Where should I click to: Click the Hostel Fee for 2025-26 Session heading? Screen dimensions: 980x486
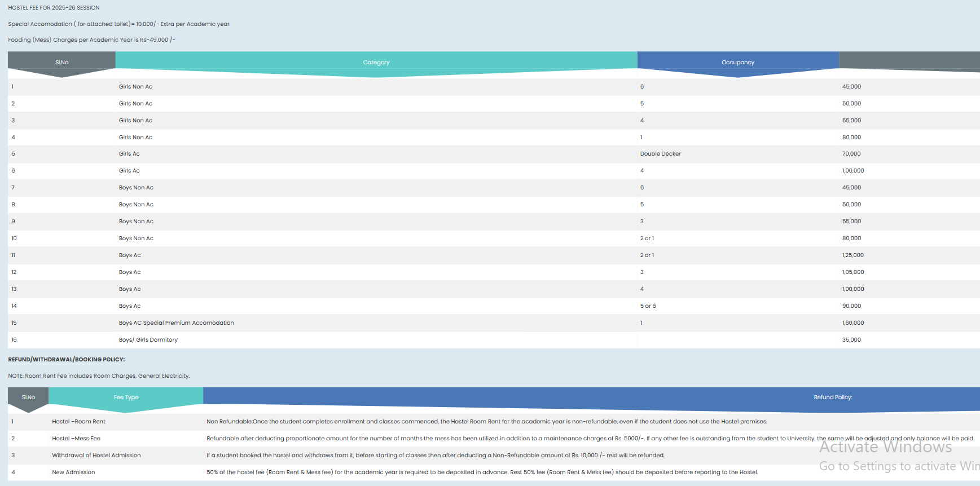pyautogui.click(x=54, y=8)
